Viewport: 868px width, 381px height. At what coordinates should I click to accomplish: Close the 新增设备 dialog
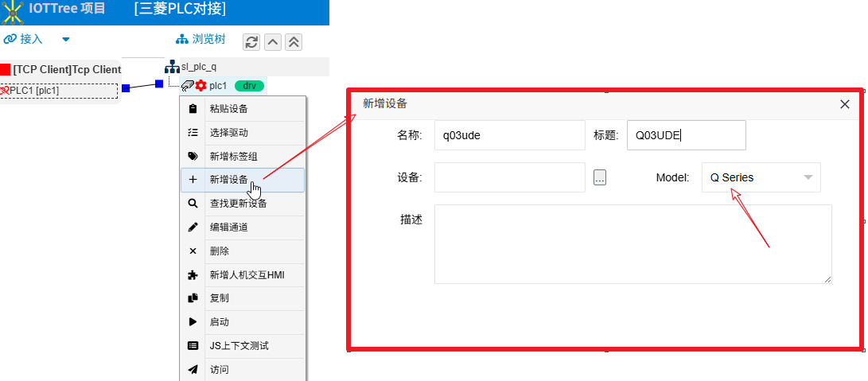click(845, 104)
